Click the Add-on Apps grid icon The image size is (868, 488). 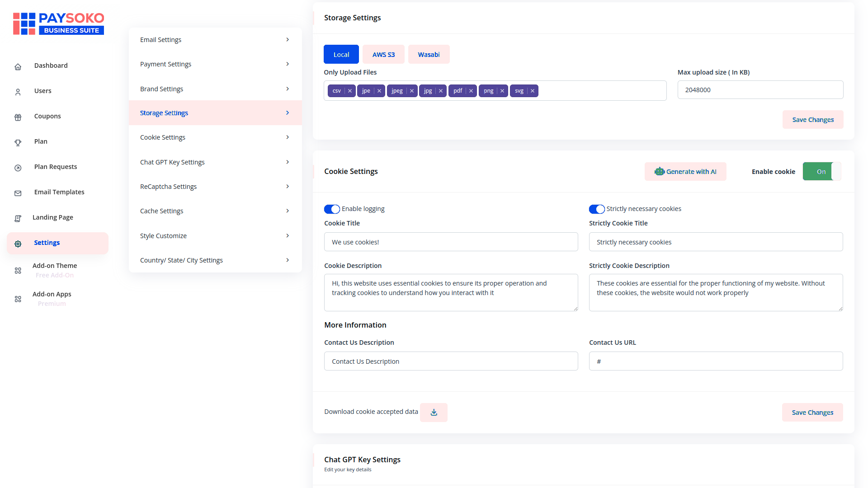click(x=18, y=299)
